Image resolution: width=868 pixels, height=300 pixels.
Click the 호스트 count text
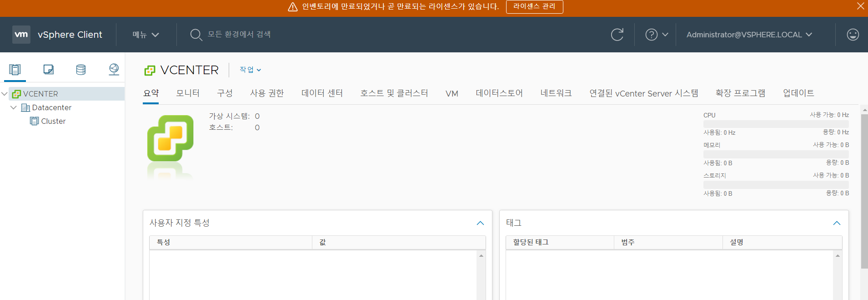(234, 127)
